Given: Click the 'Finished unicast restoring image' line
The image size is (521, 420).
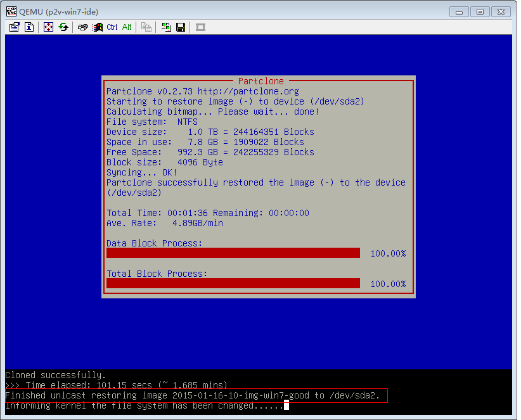Looking at the screenshot, I should click(x=193, y=395).
